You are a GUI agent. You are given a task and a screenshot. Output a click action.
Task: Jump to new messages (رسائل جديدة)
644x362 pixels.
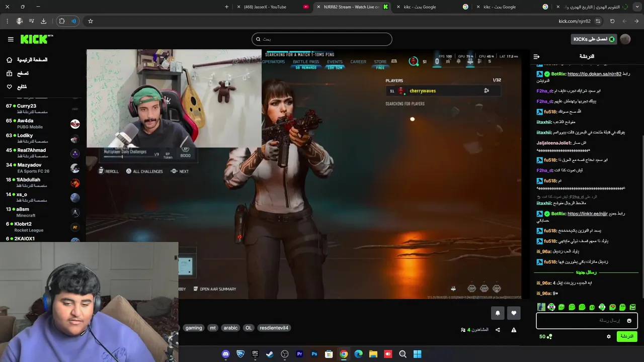tap(586, 273)
